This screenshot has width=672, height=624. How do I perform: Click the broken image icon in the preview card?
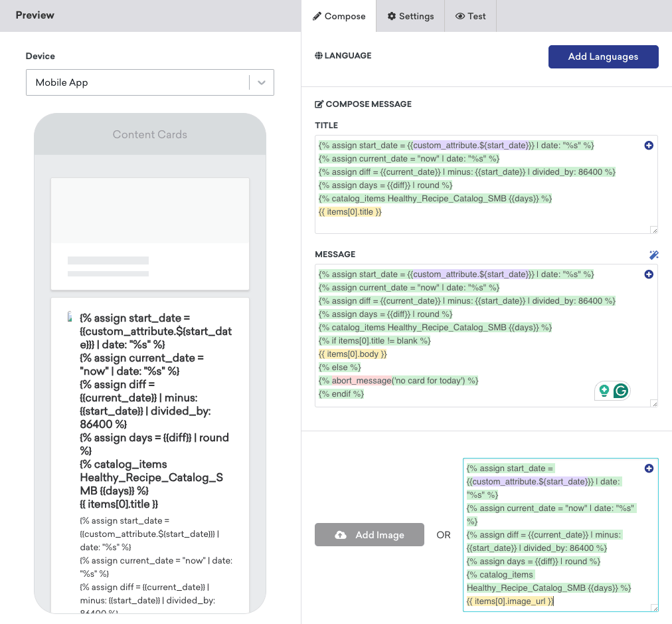(x=70, y=317)
